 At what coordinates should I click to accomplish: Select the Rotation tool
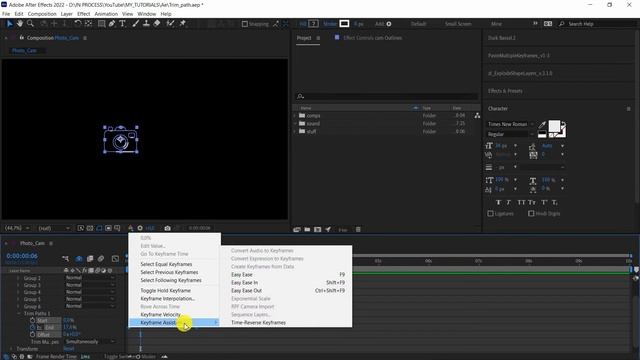[x=78, y=24]
